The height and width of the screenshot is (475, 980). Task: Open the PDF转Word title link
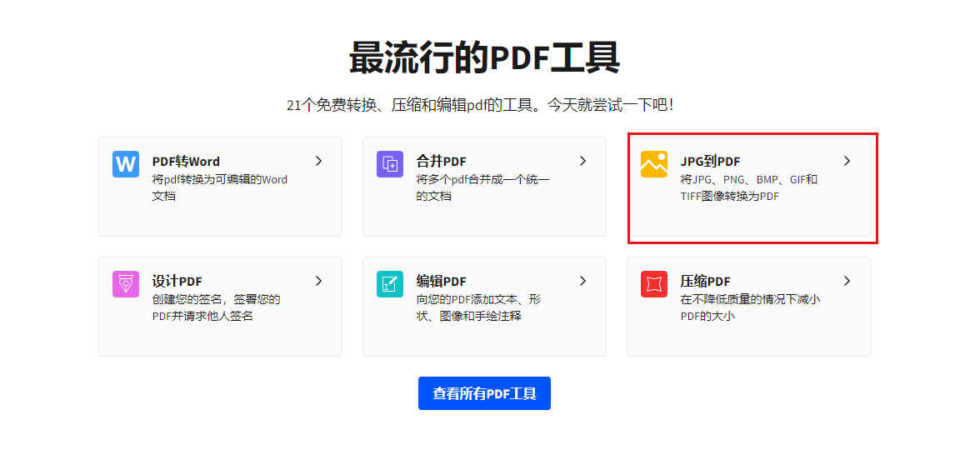186,162
